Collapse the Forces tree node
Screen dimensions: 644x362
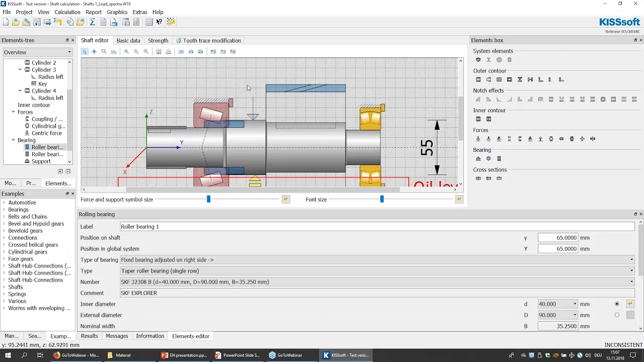pyautogui.click(x=13, y=112)
